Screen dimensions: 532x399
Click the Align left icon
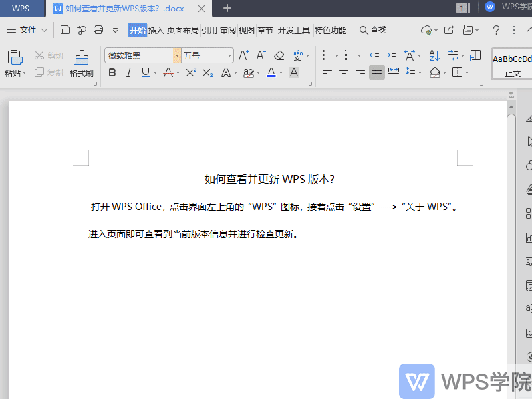click(x=327, y=72)
